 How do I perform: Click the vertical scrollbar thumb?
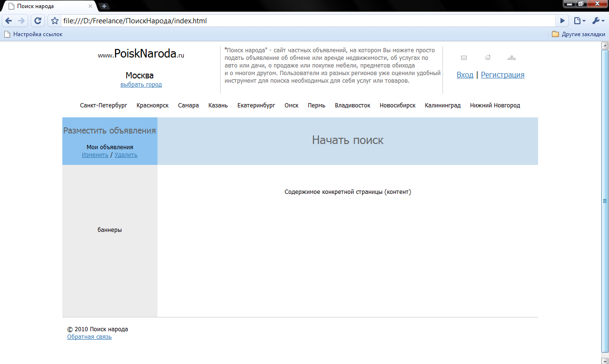(605, 201)
